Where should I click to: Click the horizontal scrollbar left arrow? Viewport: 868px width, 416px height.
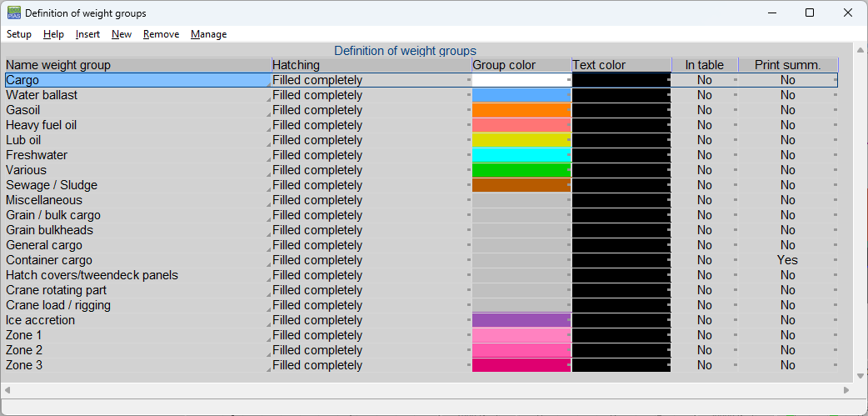7,390
